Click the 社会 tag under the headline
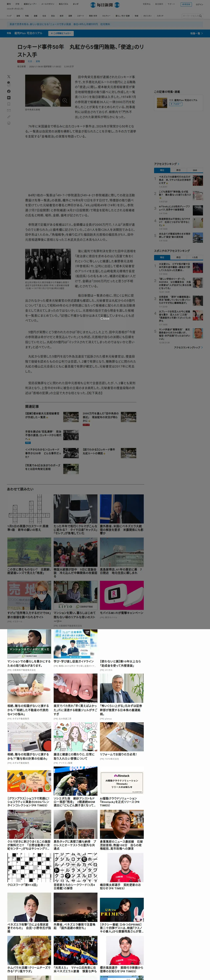210x980 pixels. click(30, 61)
